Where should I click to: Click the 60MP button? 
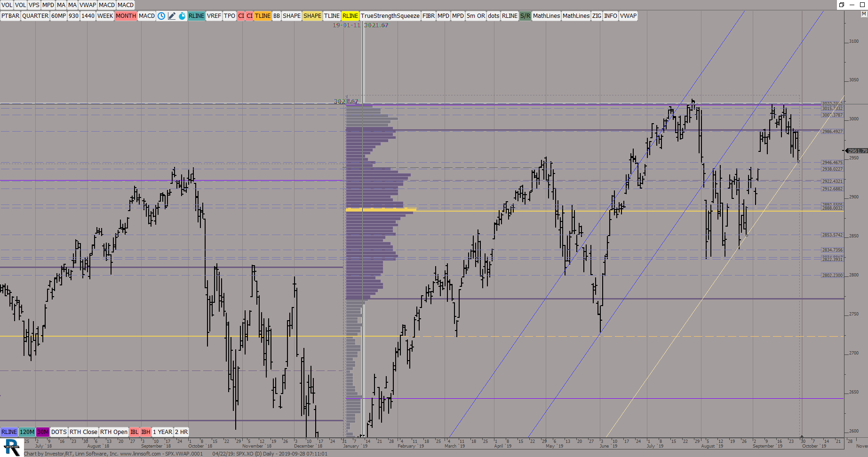click(x=59, y=16)
